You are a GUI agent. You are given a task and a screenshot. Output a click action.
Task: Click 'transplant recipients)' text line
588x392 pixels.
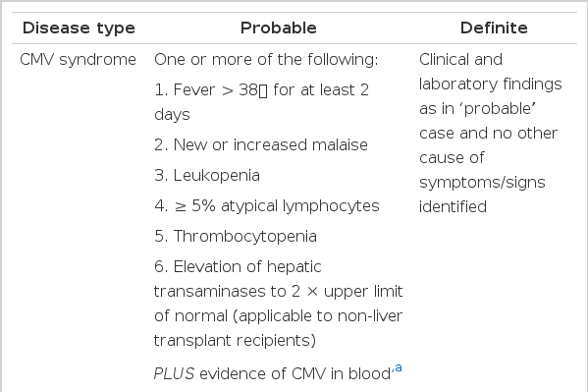click(236, 341)
